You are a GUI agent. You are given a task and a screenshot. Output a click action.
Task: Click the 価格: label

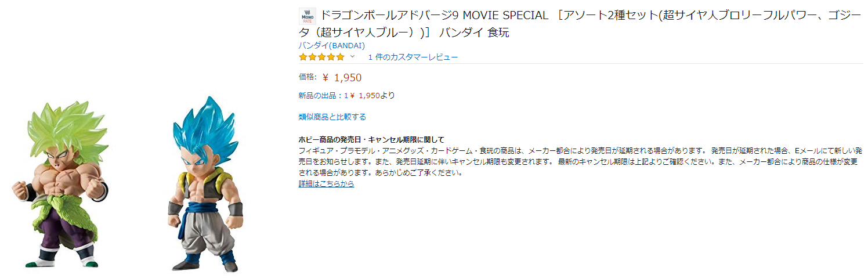pos(308,77)
